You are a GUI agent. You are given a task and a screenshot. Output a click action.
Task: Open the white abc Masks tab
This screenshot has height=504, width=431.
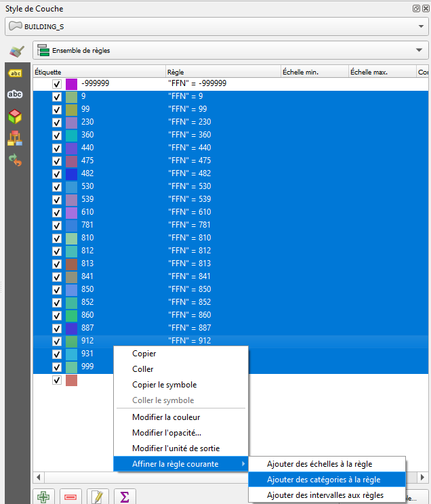(15, 94)
